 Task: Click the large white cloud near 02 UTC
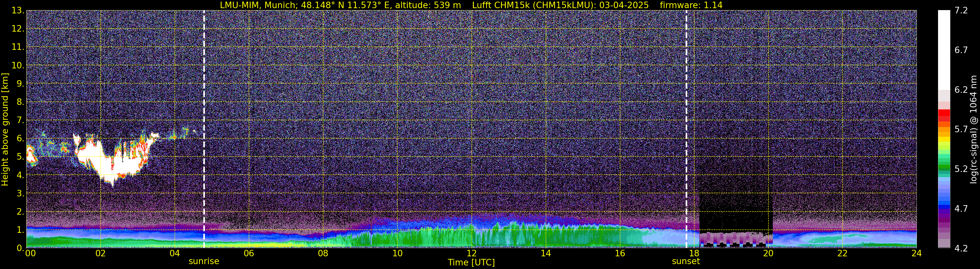112,162
